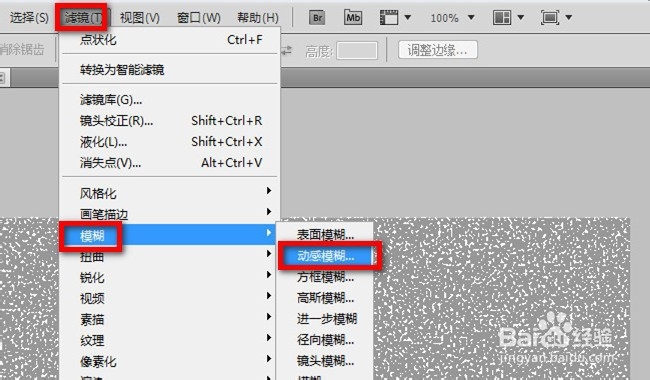Choose 进一步模糊 blur filter
Image resolution: width=650 pixels, height=380 pixels.
click(325, 319)
